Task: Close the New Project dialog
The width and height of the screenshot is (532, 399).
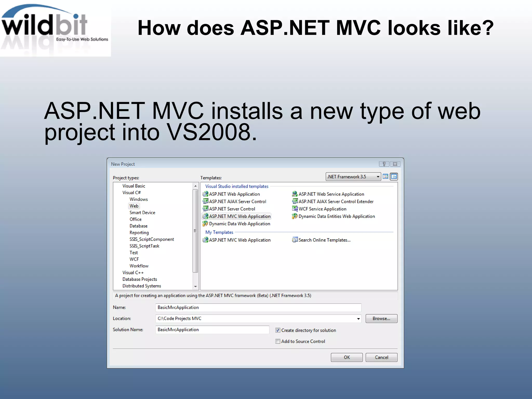Action: tap(395, 164)
